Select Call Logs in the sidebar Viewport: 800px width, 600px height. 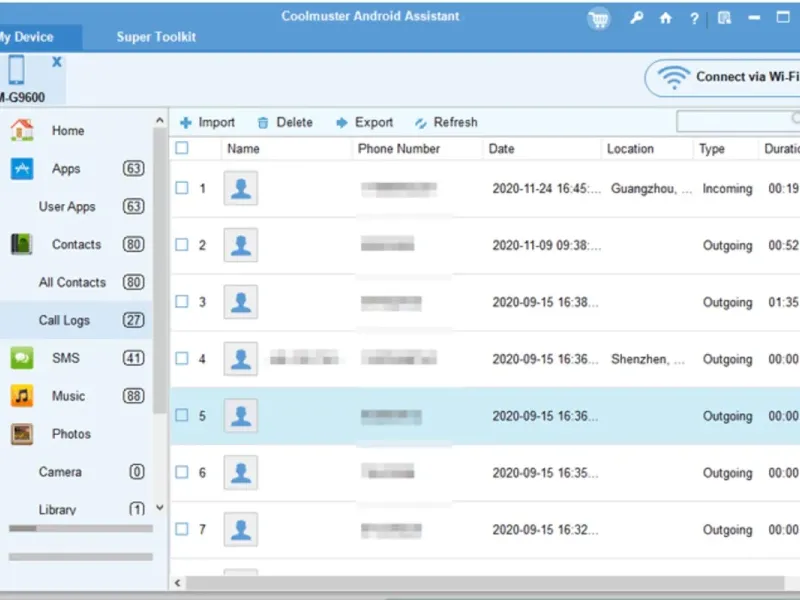coord(77,320)
